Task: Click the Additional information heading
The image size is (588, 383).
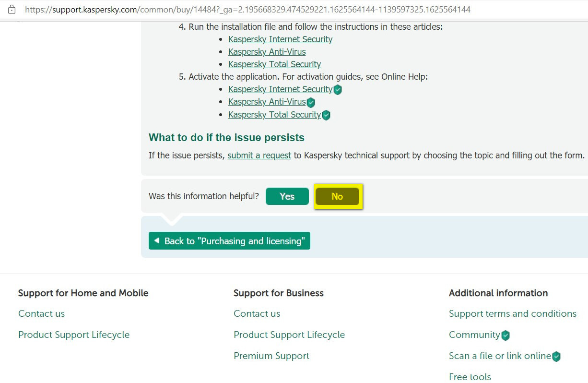Action: coord(498,293)
